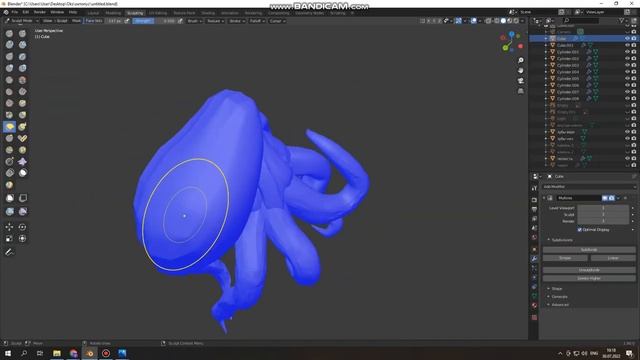Select the Draw Sharp brush
Viewport: 640px width, 360px height.
pyautogui.click(x=22, y=33)
